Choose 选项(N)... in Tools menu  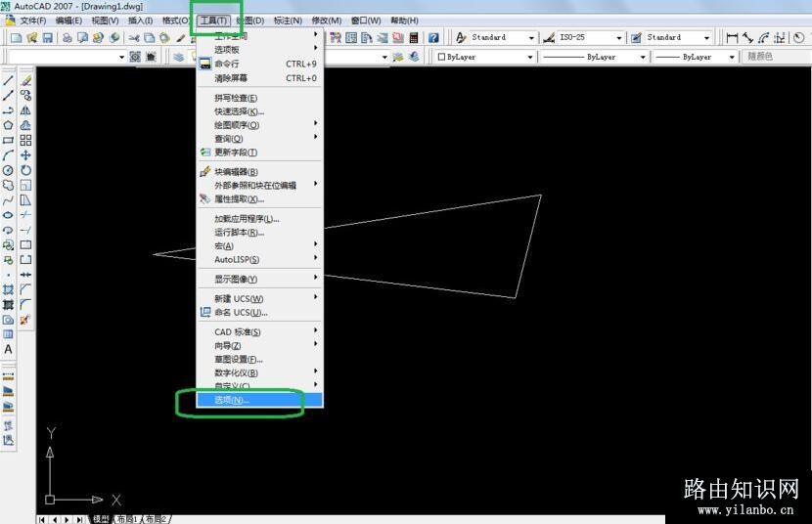pos(260,400)
